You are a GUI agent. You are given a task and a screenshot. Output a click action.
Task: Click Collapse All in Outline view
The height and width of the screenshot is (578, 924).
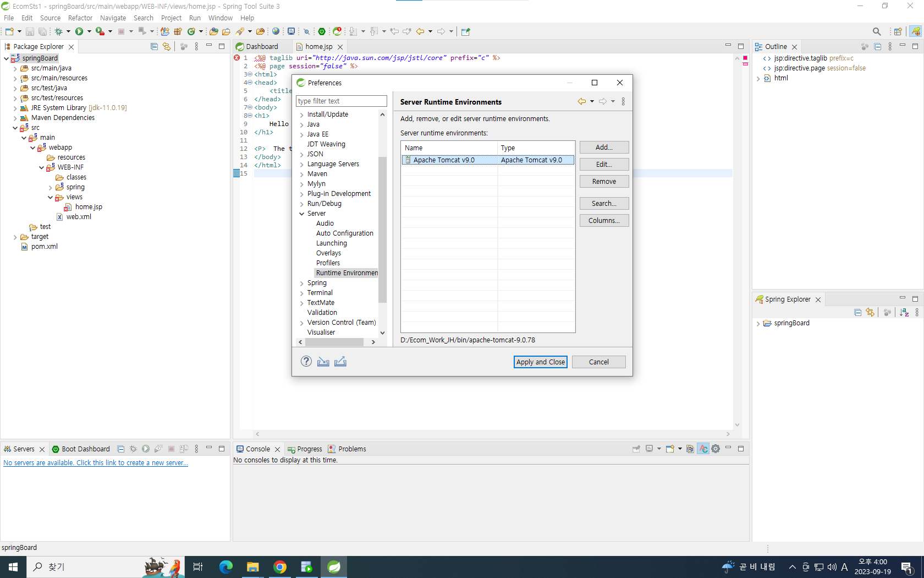tap(877, 47)
